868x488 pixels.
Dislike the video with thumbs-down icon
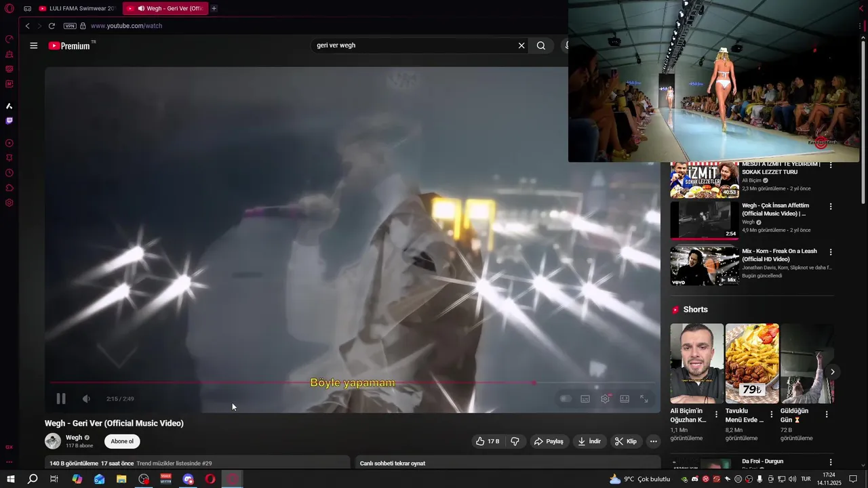pos(515,441)
